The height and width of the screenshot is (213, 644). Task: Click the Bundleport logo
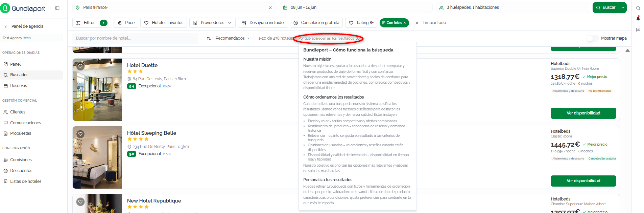point(23,8)
